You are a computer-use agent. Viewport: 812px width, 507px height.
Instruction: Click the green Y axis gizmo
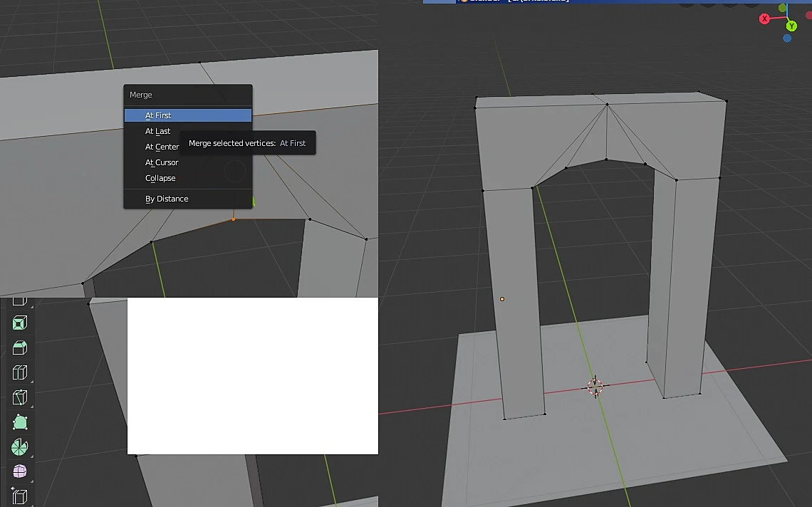pyautogui.click(x=791, y=26)
